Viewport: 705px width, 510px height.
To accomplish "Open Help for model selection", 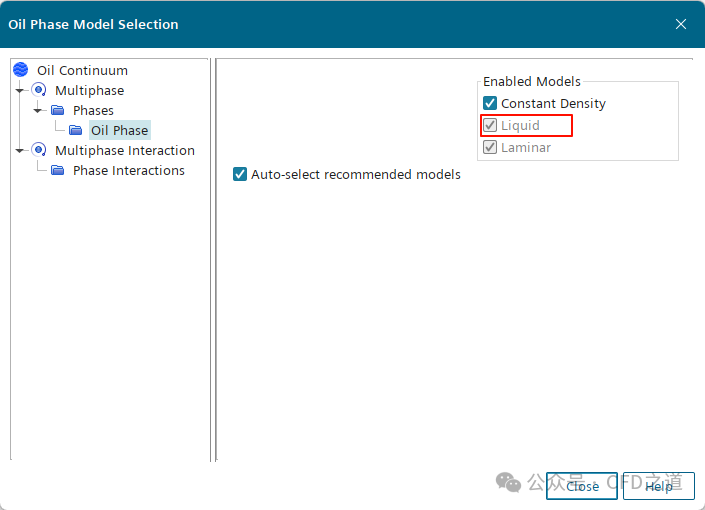I will point(659,486).
